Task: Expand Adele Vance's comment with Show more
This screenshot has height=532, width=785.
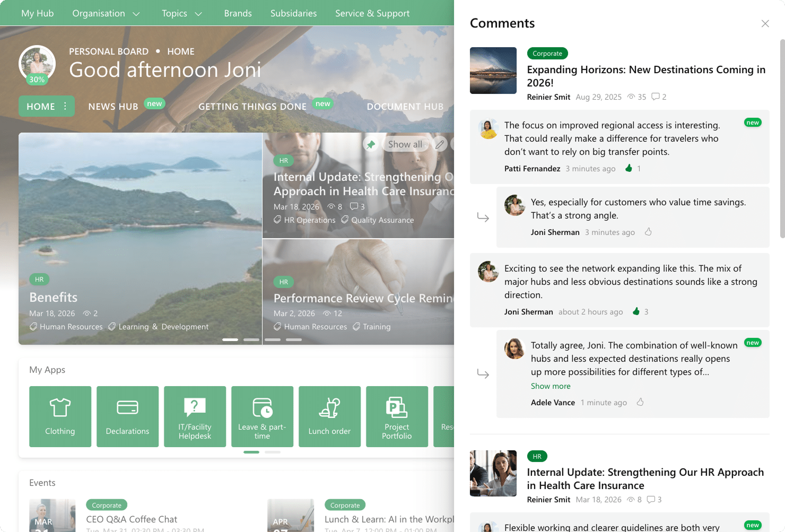Action: (551, 386)
